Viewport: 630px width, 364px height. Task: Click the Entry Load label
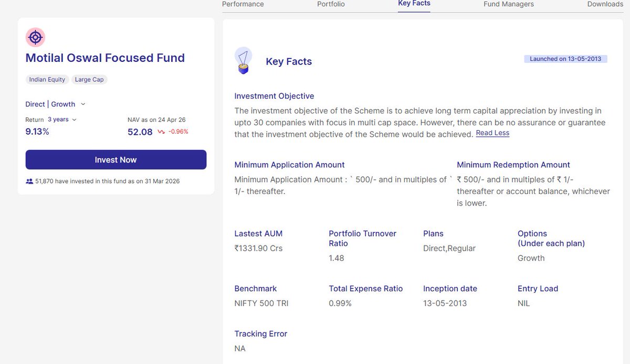pos(538,288)
